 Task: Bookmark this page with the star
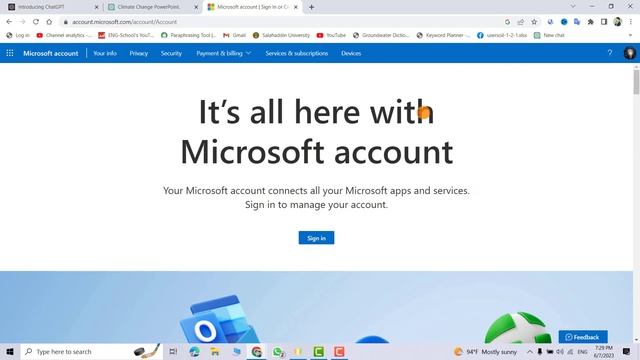point(534,22)
